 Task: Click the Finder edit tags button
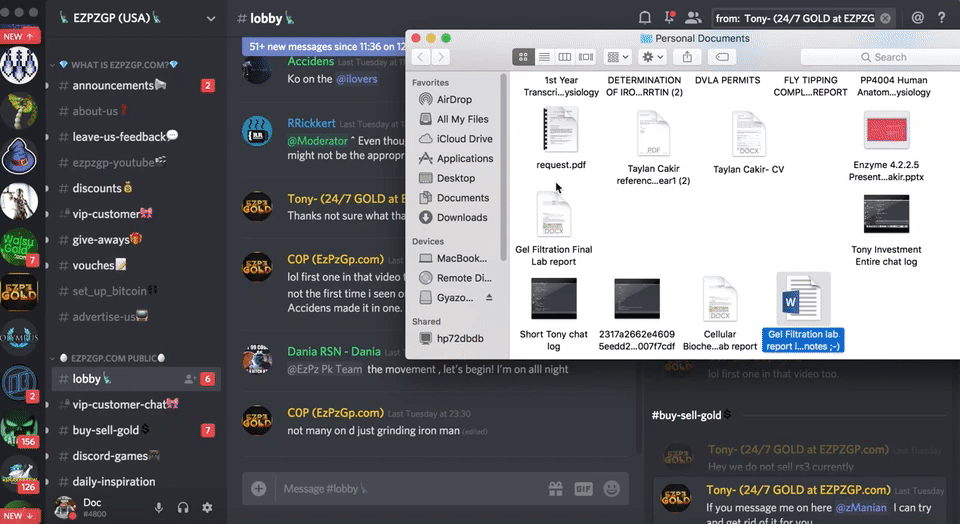(722, 57)
